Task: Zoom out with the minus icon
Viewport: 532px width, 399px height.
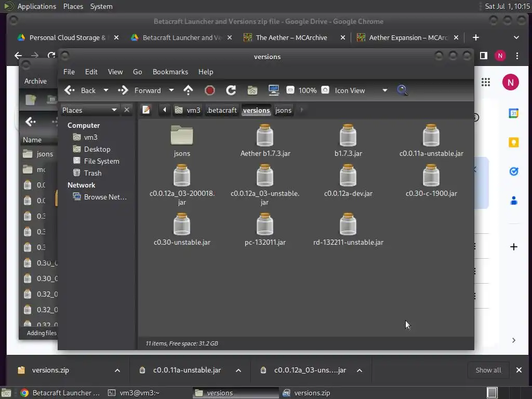Action: pyautogui.click(x=290, y=90)
